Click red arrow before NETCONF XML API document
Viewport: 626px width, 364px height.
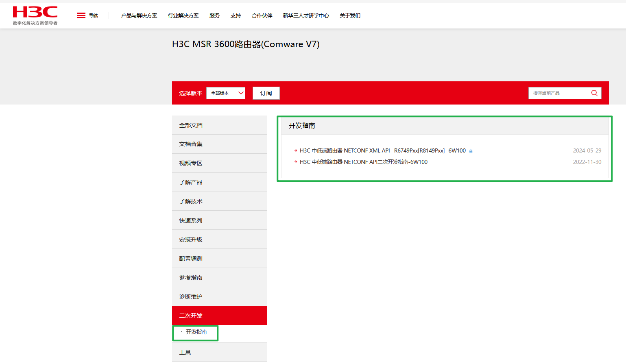pyautogui.click(x=296, y=150)
